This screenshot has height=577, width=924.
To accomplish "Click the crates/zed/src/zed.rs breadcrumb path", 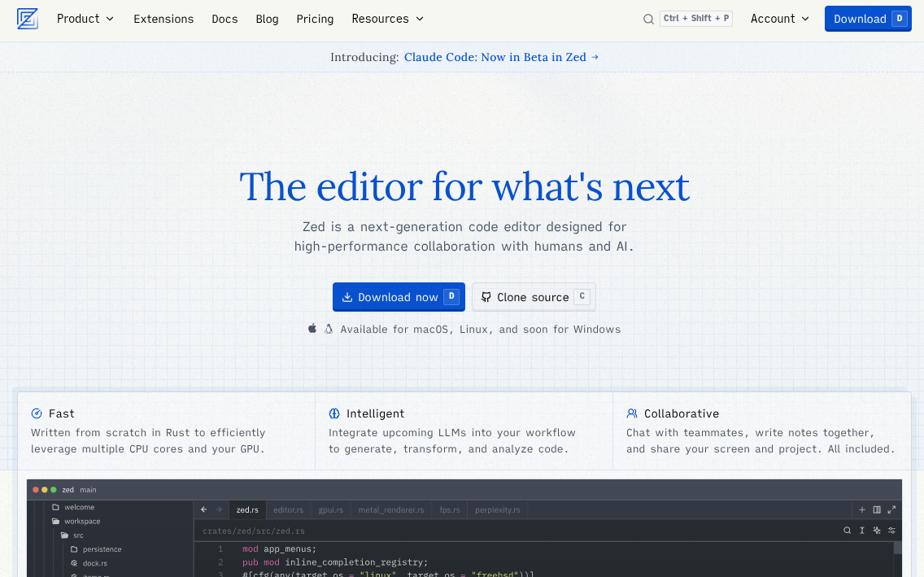I will tap(254, 531).
